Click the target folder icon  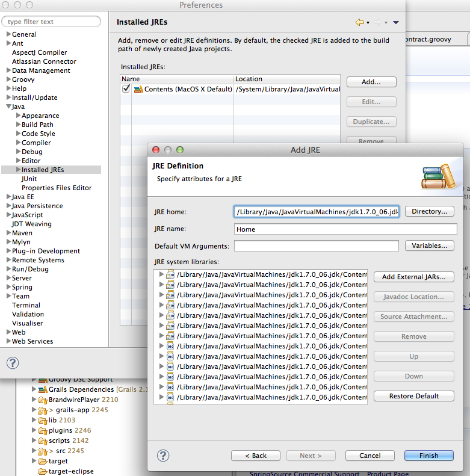pos(43,462)
